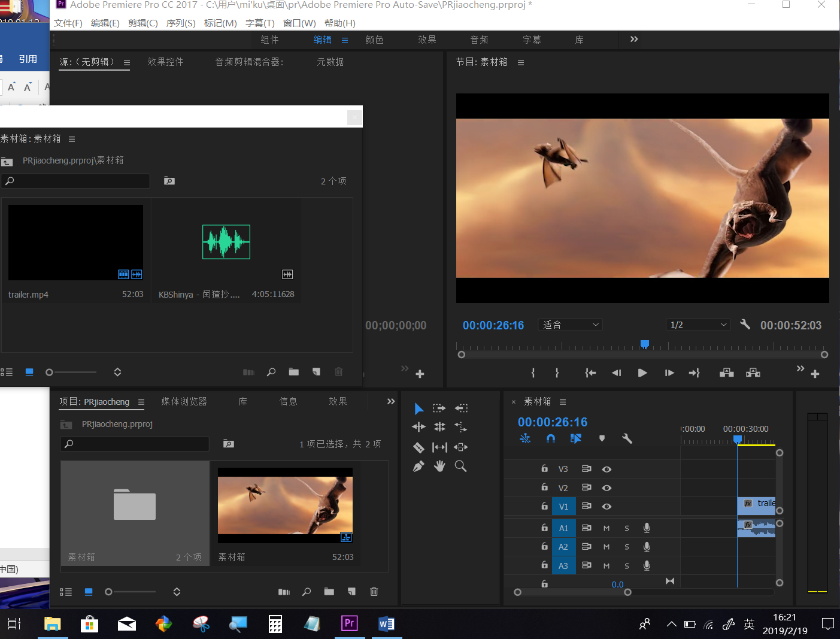This screenshot has height=639, width=840.
Task: Expand hidden project panel tabs chevron
Action: [391, 401]
